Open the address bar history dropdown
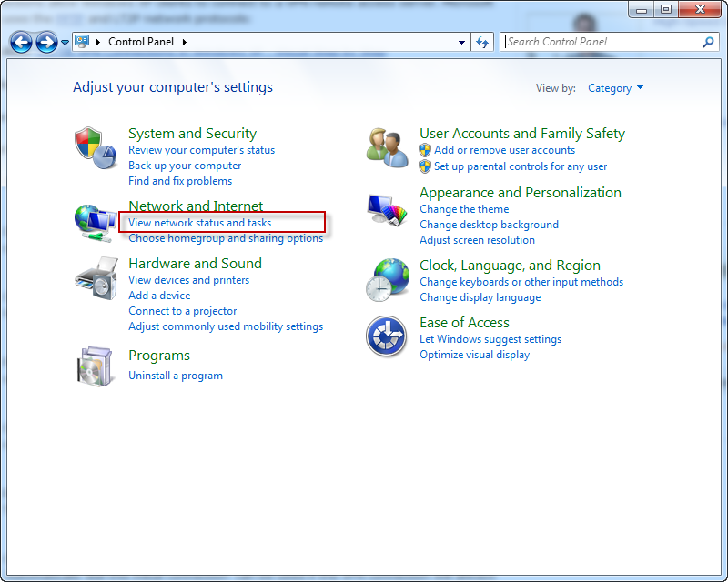This screenshot has height=582, width=728. (461, 42)
